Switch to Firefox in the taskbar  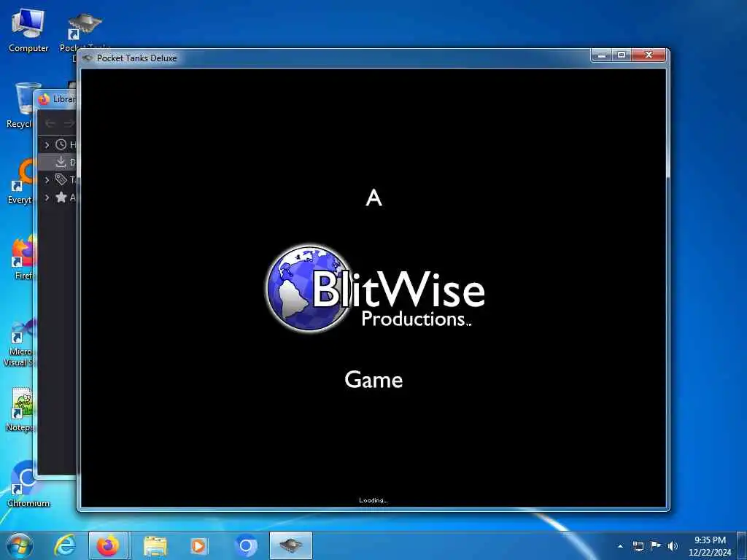click(x=108, y=545)
